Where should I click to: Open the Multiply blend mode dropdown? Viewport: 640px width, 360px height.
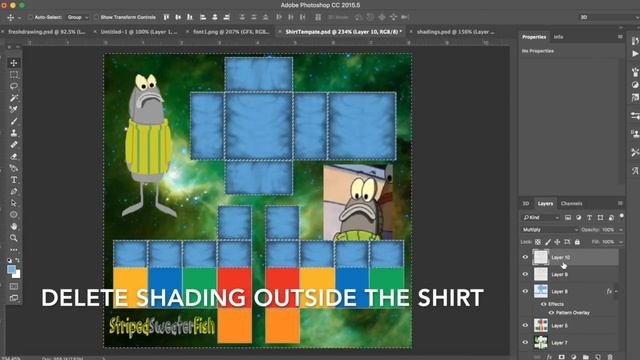point(550,230)
